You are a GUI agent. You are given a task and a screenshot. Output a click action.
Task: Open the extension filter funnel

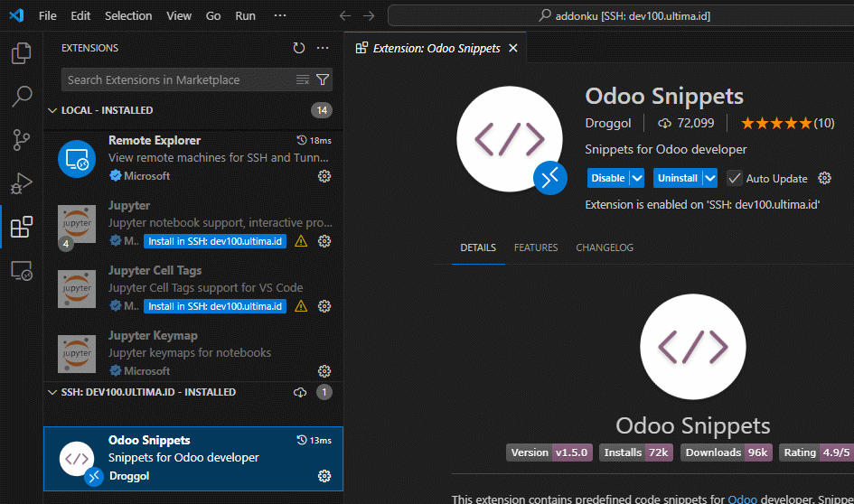pyautogui.click(x=323, y=80)
